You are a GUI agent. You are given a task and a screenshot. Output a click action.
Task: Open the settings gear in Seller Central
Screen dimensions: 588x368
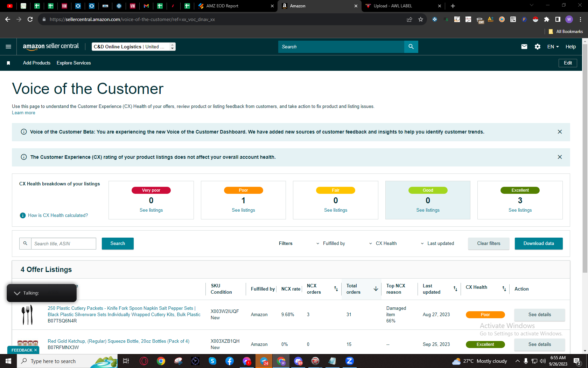(x=538, y=47)
